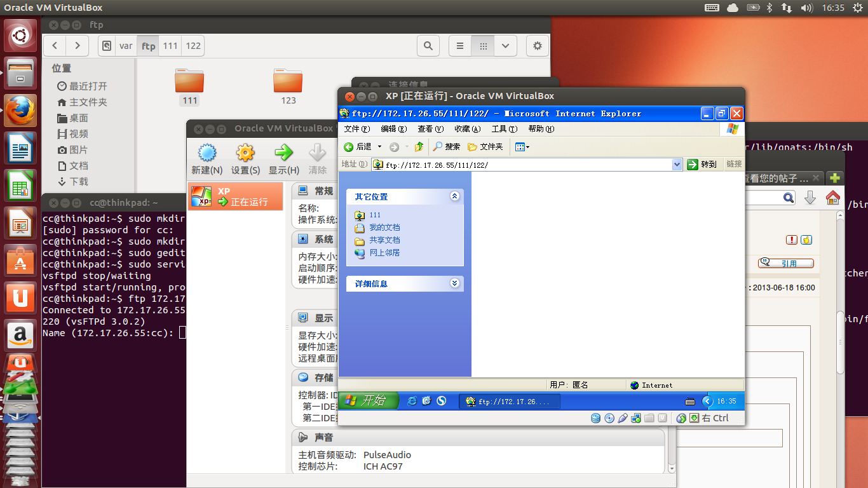
Task: Click 新建(N) in VirtualBox Manager toolbar
Action: 207,159
